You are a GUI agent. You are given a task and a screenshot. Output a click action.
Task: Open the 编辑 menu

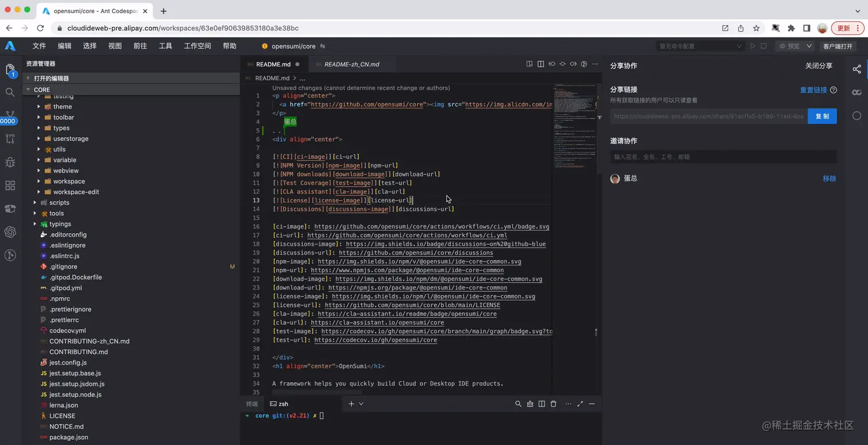coord(64,46)
